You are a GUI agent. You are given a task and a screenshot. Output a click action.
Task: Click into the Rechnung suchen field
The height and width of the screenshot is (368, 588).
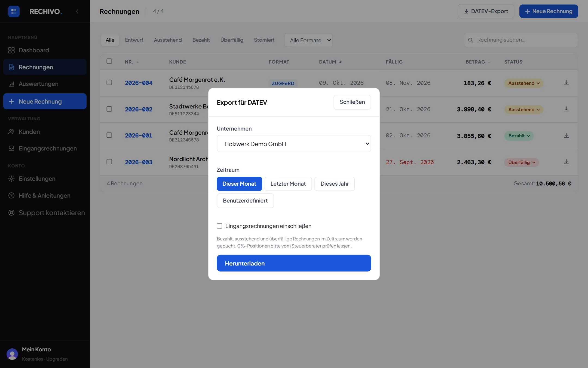pyautogui.click(x=521, y=40)
